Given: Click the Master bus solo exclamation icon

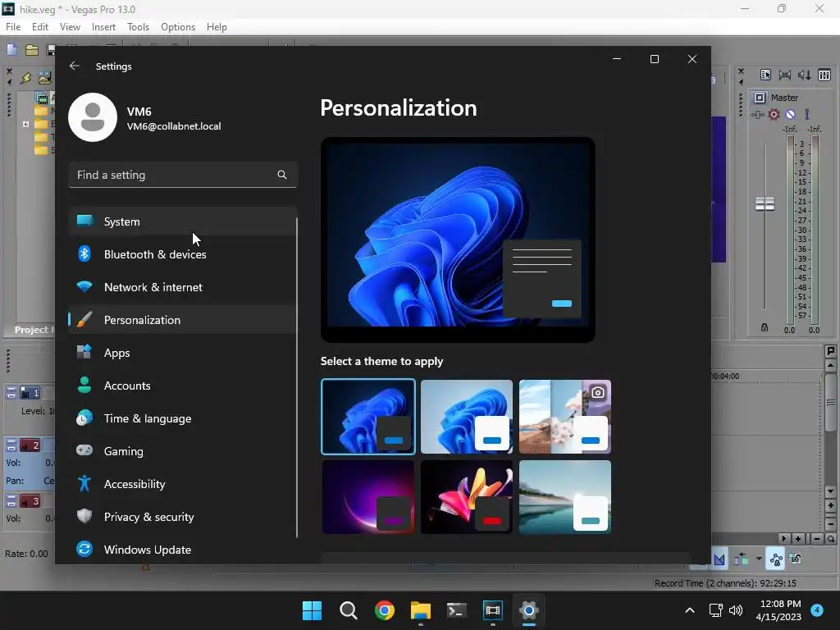Looking at the screenshot, I should [807, 114].
